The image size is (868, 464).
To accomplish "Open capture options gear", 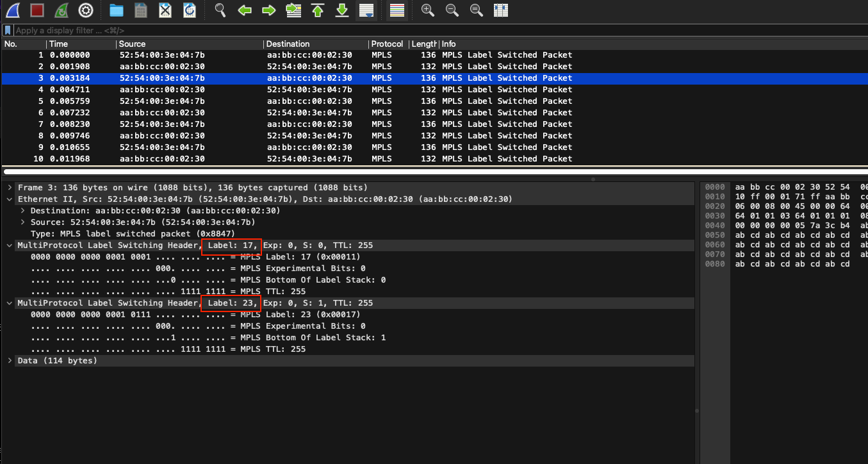I will (x=86, y=10).
